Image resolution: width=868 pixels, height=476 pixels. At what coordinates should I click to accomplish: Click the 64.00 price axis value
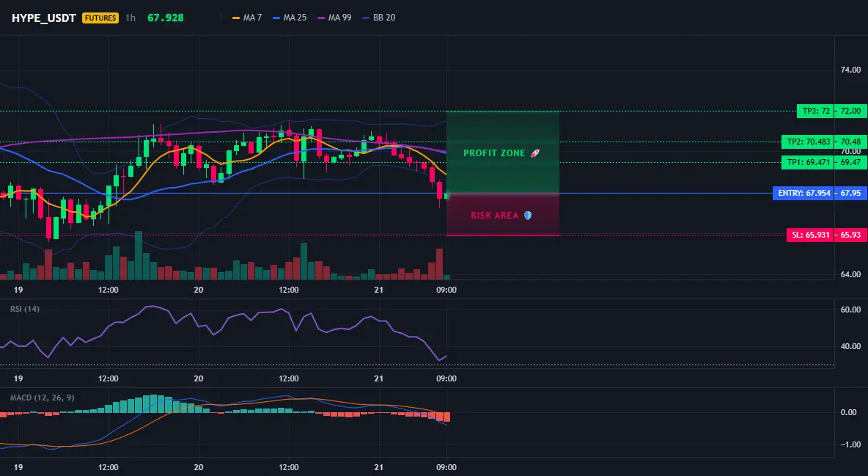850,274
